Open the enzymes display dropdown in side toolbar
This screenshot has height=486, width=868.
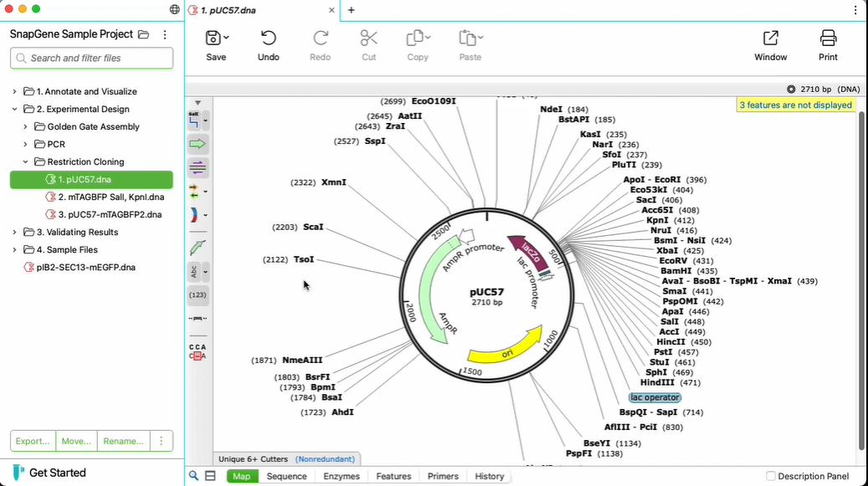click(205, 120)
